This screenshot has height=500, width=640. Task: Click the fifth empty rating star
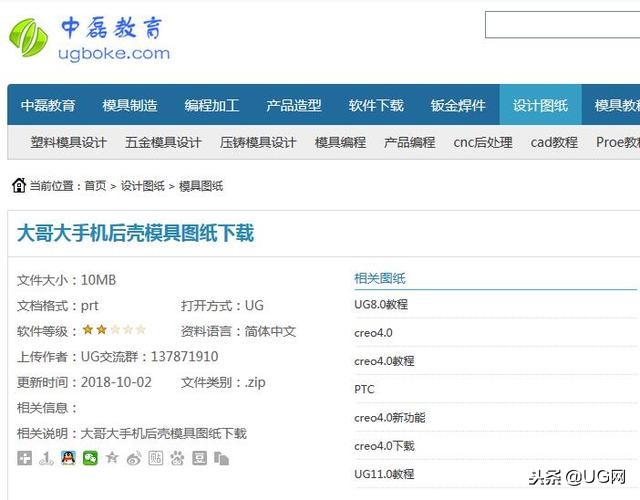point(140,329)
